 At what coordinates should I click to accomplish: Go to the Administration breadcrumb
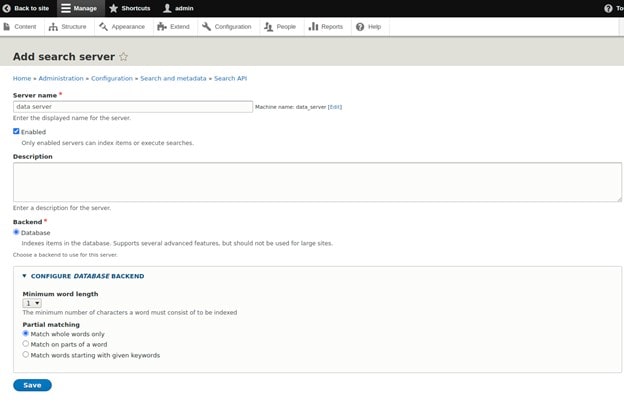pyautogui.click(x=61, y=78)
